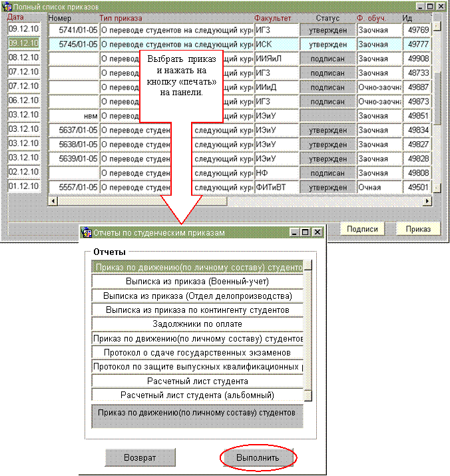Click the date 08.12.10 cell

24,57
